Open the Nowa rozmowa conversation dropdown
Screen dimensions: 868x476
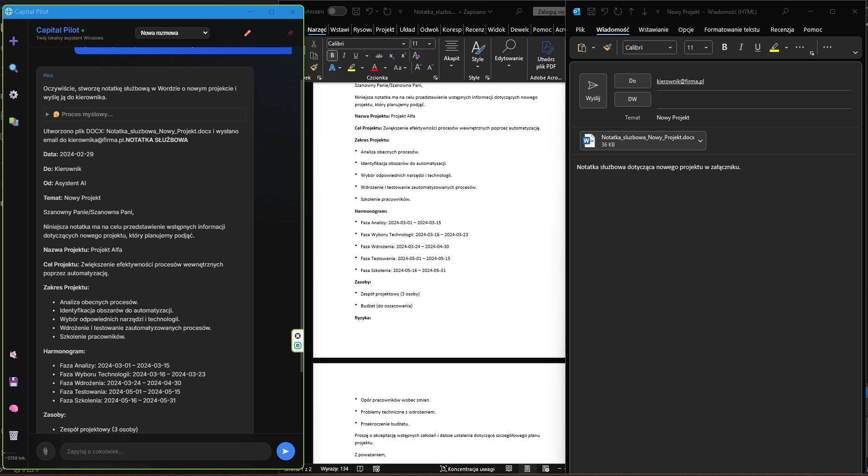pos(172,33)
